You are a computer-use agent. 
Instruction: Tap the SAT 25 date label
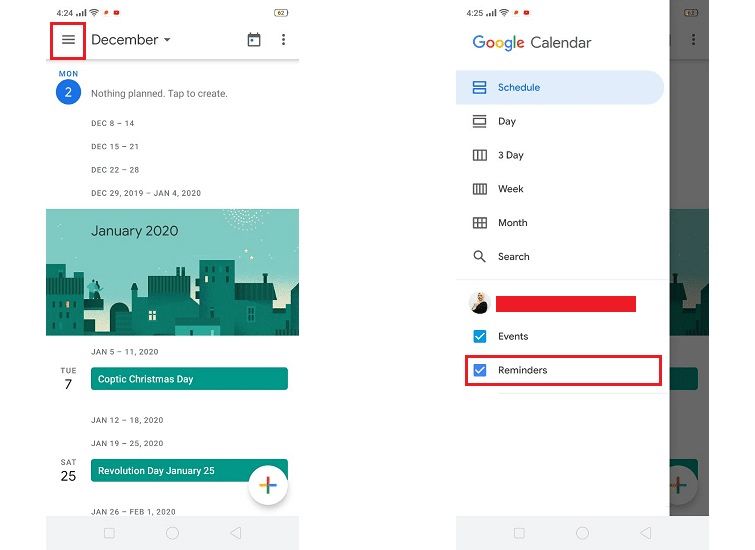(x=68, y=471)
